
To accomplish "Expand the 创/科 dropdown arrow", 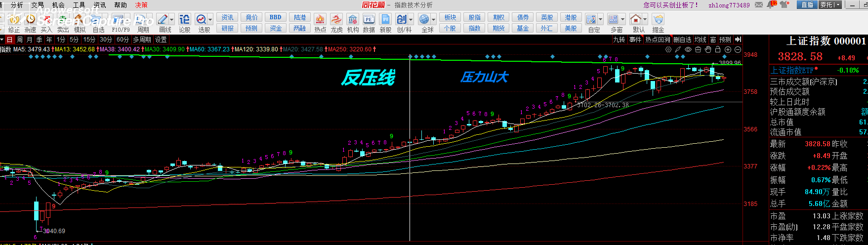I will pos(411,19).
